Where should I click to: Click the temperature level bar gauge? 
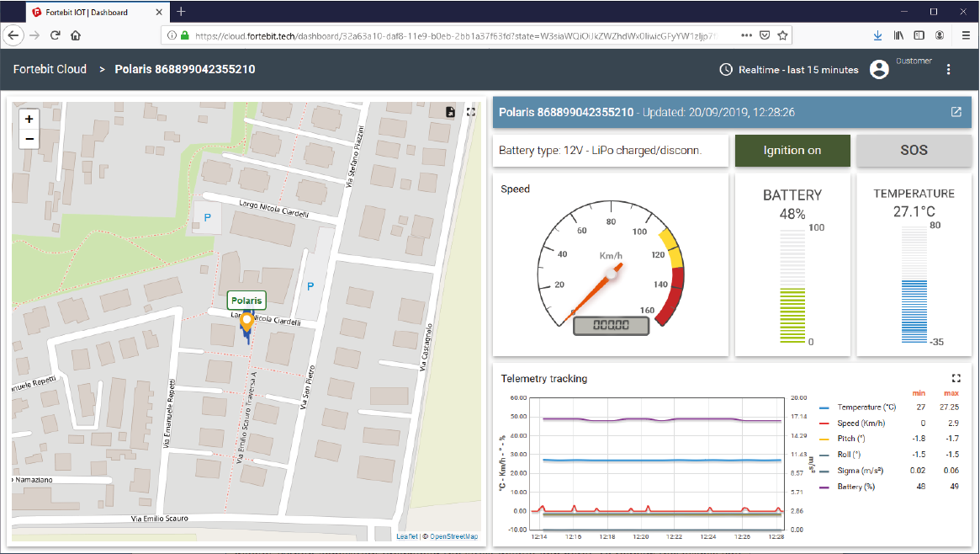914,285
